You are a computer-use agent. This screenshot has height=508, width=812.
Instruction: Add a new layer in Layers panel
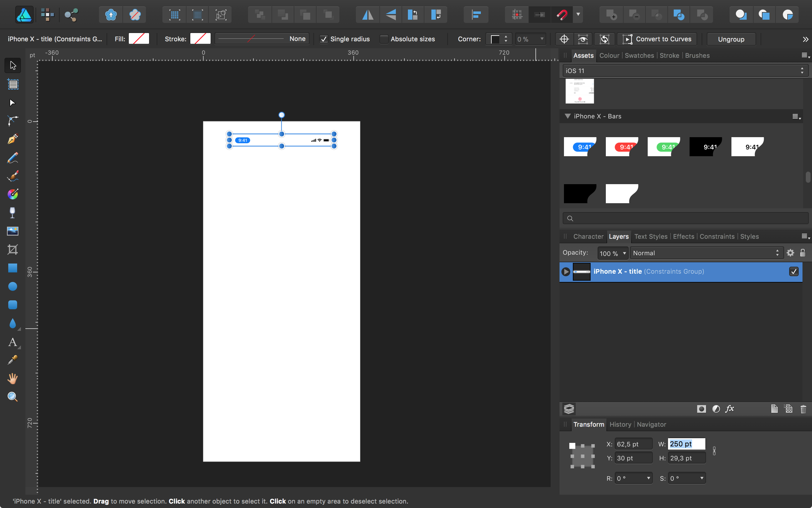point(774,409)
